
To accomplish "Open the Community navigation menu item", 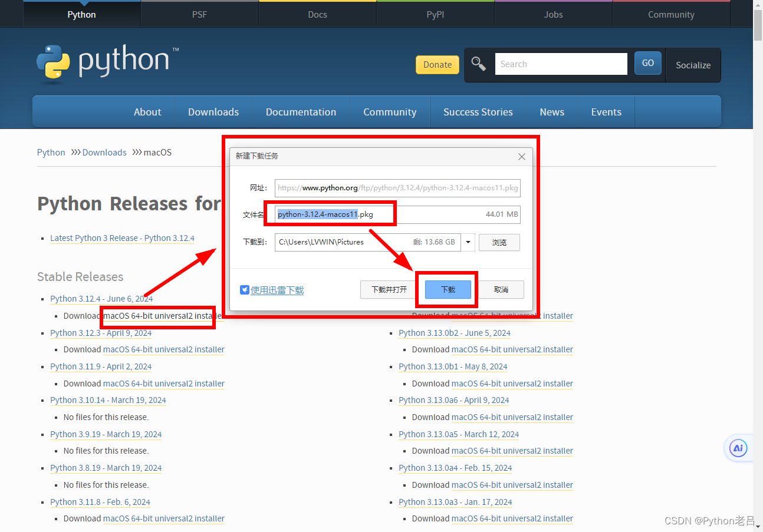I will pyautogui.click(x=390, y=112).
